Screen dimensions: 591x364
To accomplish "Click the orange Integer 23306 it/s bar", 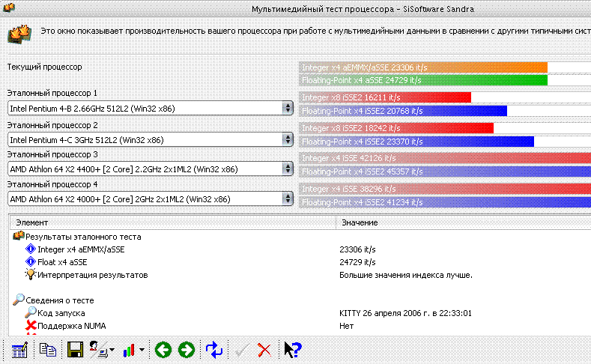I will click(423, 67).
